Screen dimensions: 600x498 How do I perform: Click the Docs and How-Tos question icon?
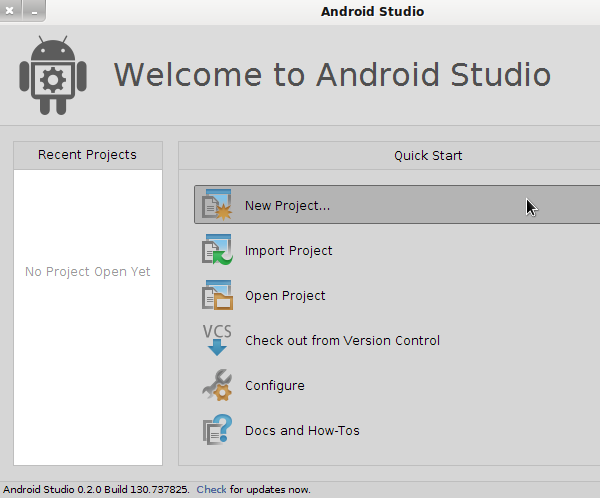[x=217, y=430]
